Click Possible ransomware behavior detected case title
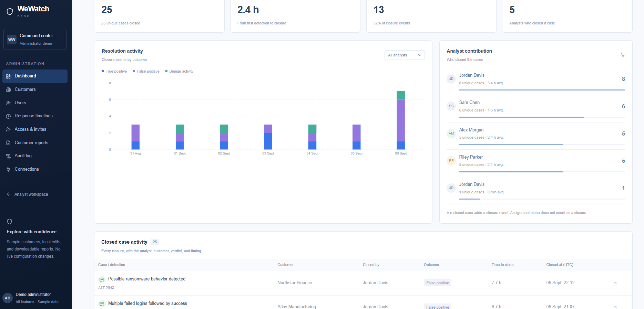 pos(147,279)
